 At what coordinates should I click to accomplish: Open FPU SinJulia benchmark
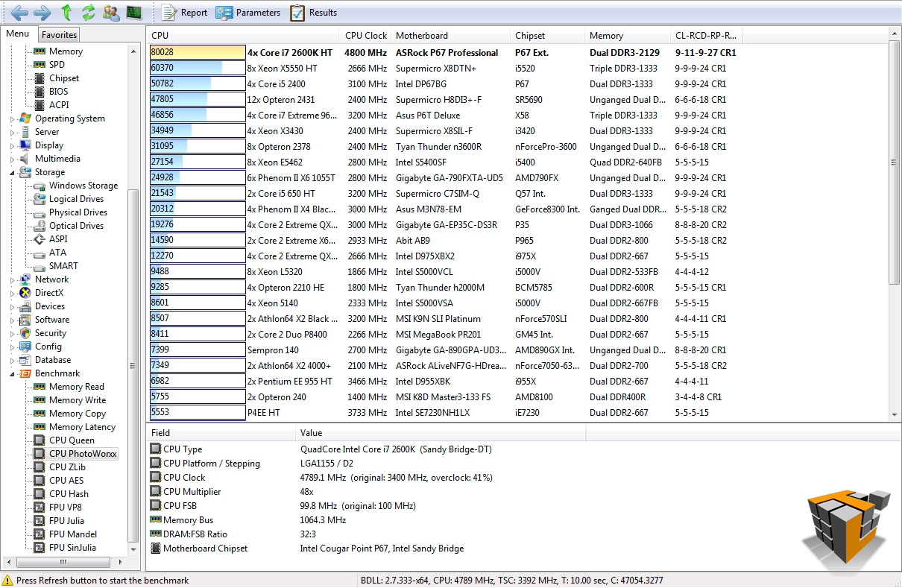click(72, 548)
